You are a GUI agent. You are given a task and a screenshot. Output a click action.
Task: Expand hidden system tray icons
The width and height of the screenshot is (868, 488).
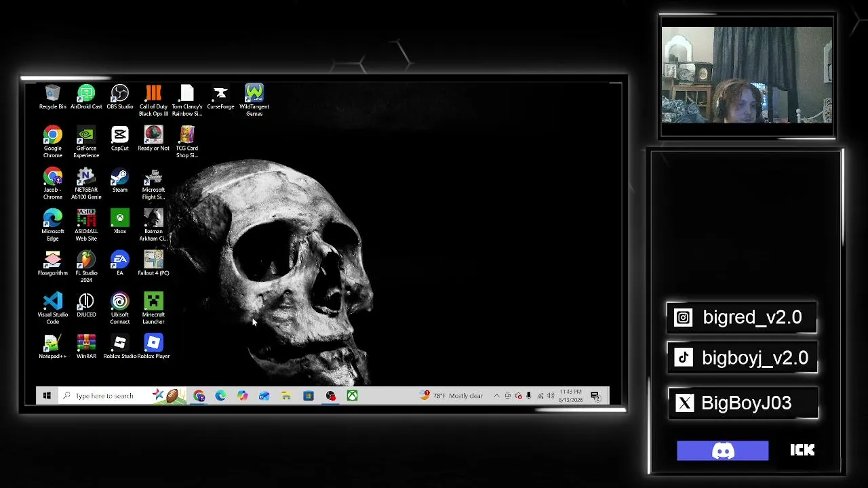(496, 396)
